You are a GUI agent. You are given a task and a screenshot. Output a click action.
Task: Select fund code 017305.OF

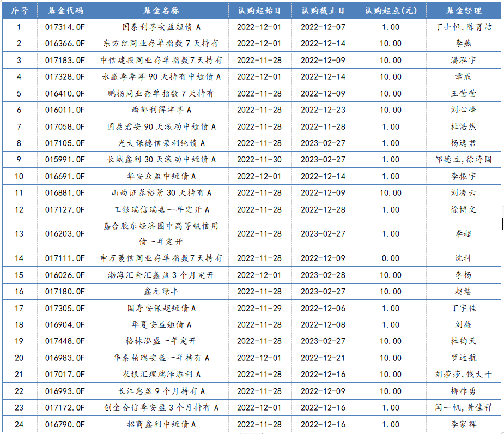tap(65, 309)
